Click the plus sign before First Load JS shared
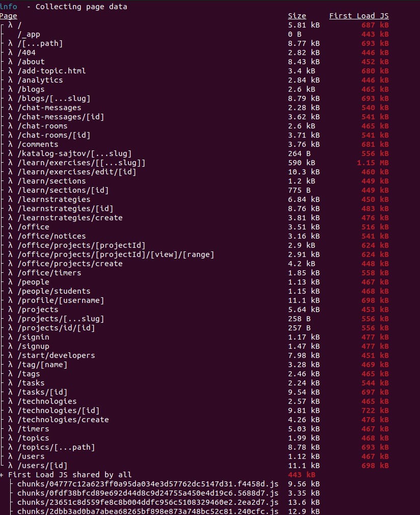This screenshot has width=420, height=515. pyautogui.click(x=2, y=475)
